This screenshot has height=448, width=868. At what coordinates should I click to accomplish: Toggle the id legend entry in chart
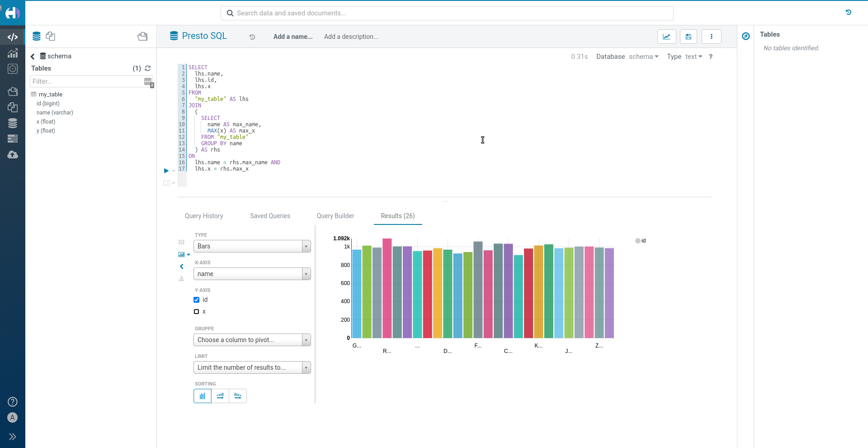tap(641, 241)
